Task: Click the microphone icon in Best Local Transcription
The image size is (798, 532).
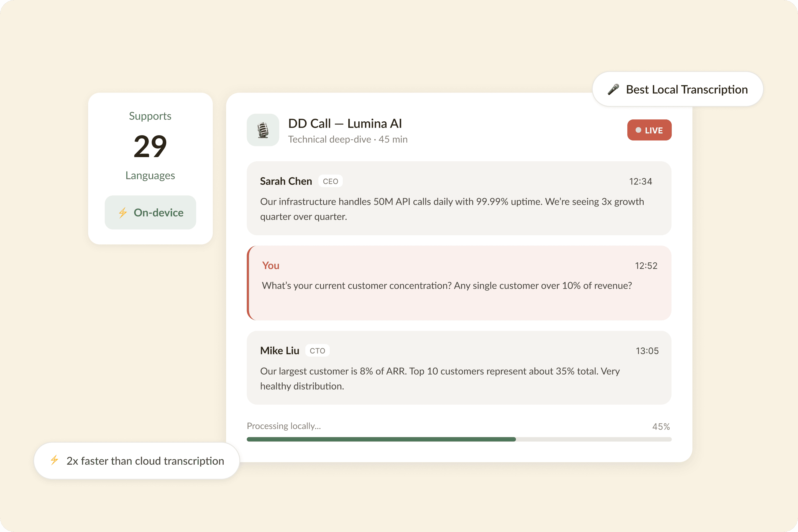Action: pos(613,89)
